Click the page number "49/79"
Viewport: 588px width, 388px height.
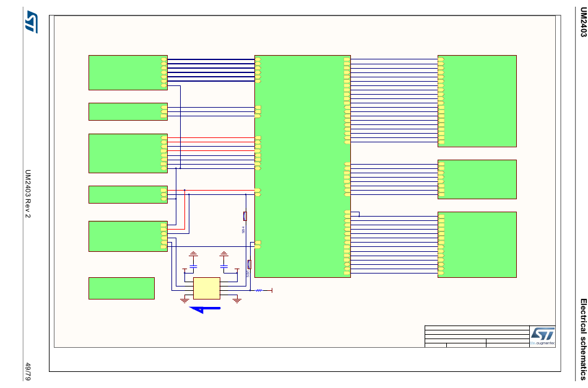click(28, 371)
